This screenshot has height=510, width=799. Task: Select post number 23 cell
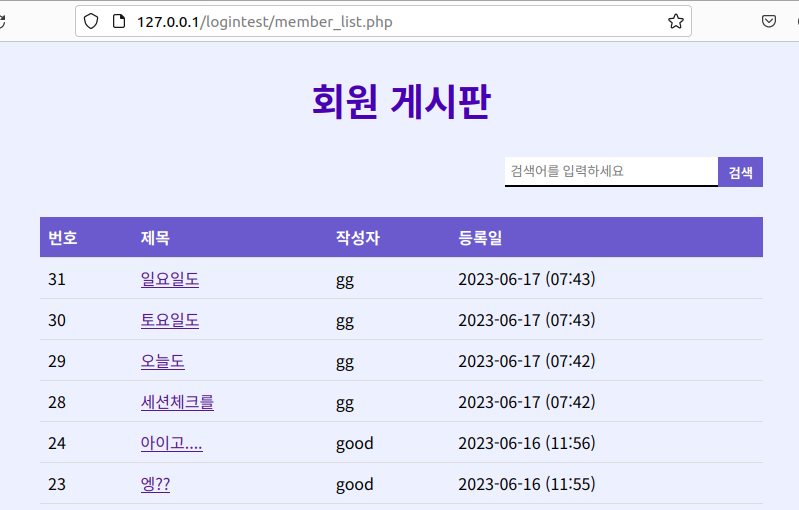click(x=57, y=484)
